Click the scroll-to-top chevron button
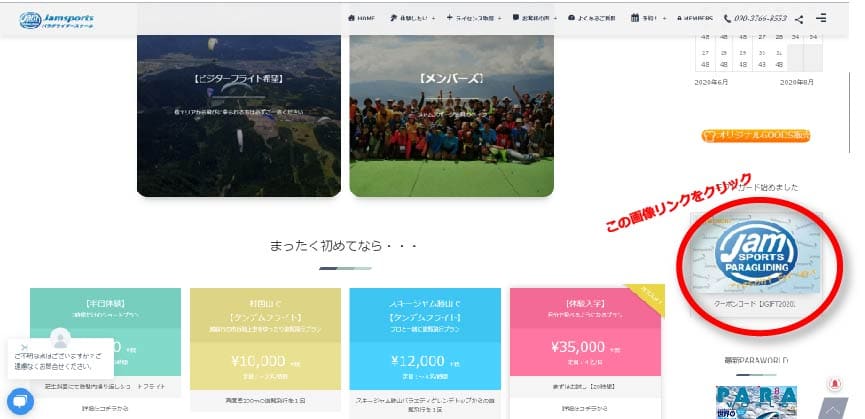The image size is (865, 419). [x=832, y=409]
